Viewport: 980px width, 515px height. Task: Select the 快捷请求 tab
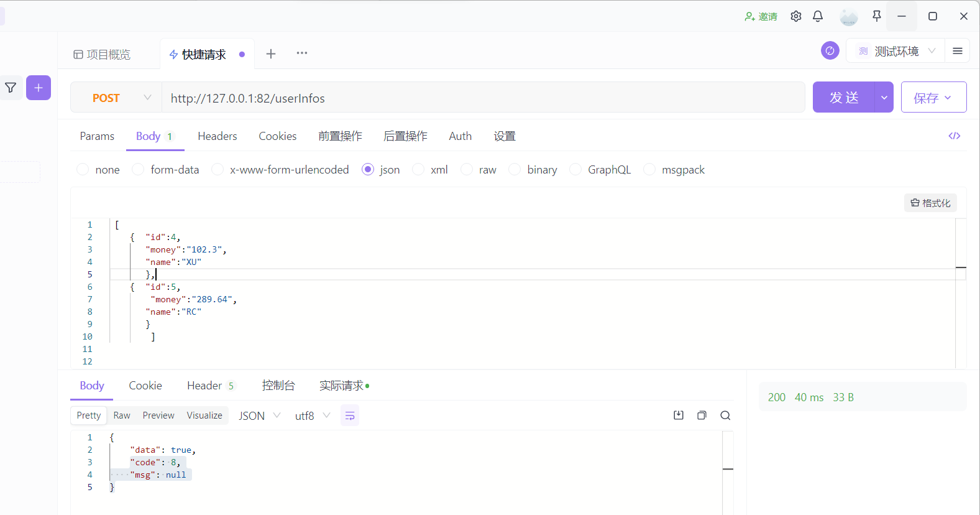tap(207, 55)
